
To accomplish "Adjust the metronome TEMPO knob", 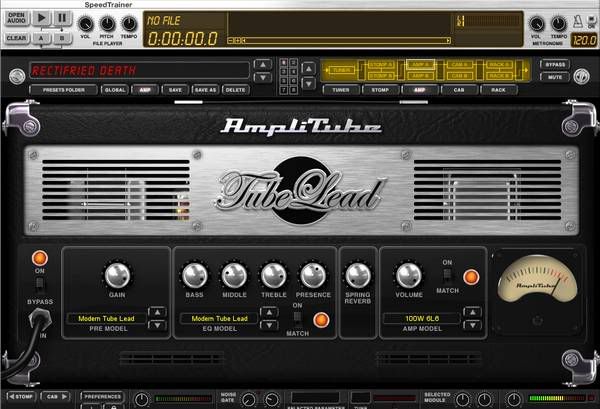I will (x=558, y=24).
